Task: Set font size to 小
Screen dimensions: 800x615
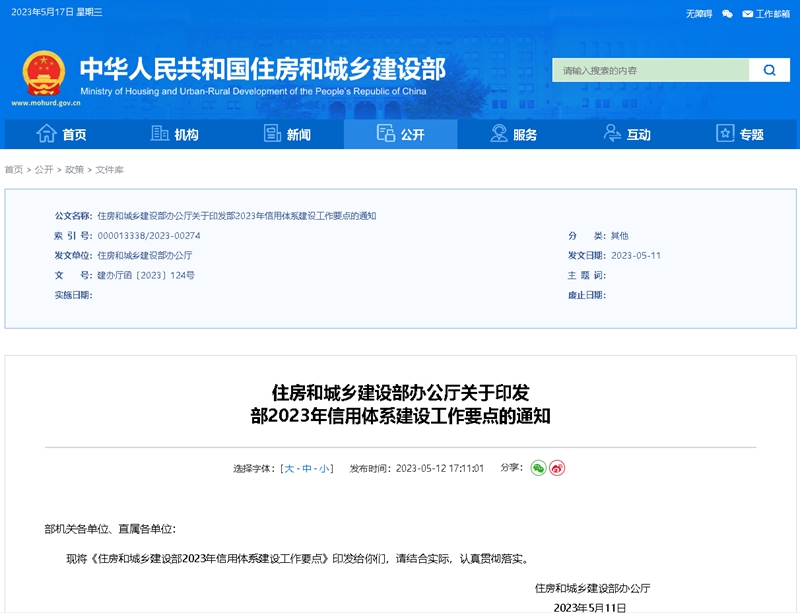Action: [x=324, y=469]
